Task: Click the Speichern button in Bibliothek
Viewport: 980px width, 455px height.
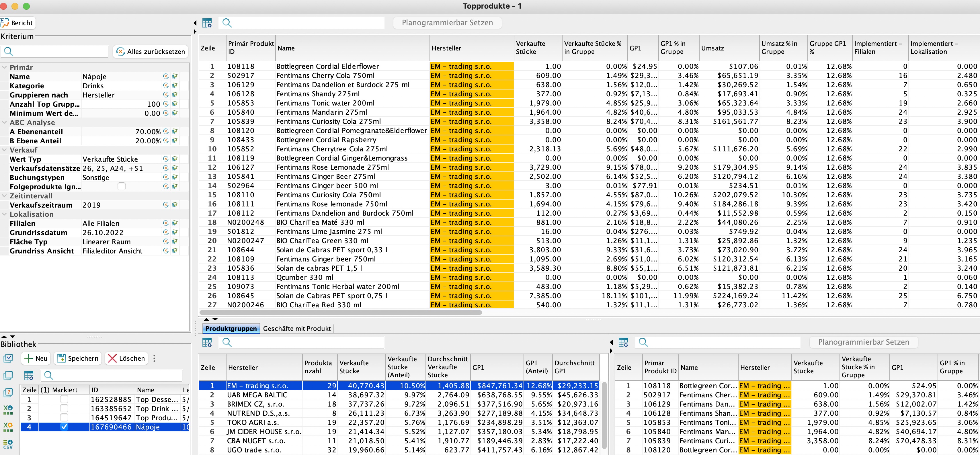Action: click(78, 358)
